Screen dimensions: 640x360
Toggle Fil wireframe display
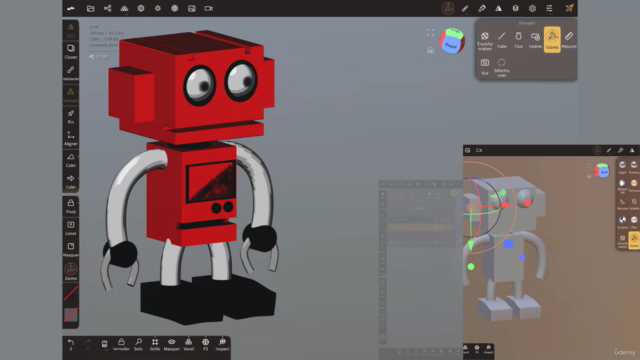pos(205,344)
